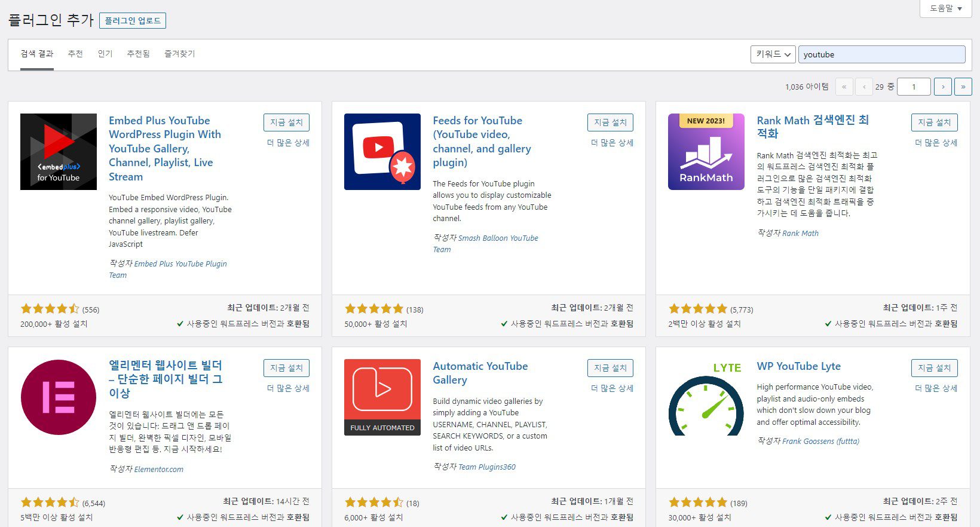Install Embed Plus YouTube with 지금 설치

(286, 122)
